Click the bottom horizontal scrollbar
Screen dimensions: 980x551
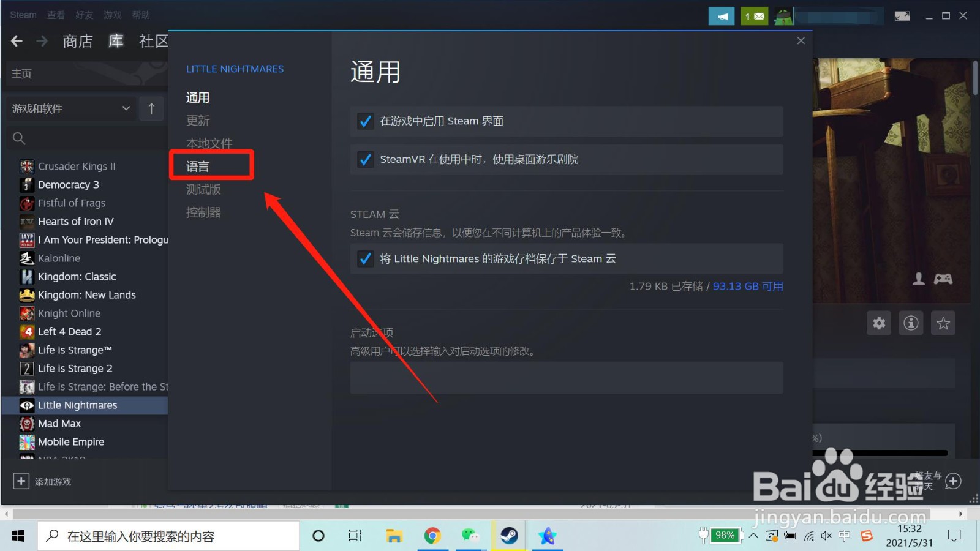pos(472,514)
